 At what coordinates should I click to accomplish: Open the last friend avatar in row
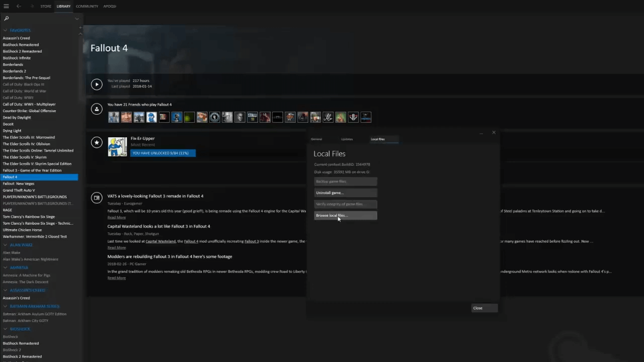pyautogui.click(x=366, y=117)
